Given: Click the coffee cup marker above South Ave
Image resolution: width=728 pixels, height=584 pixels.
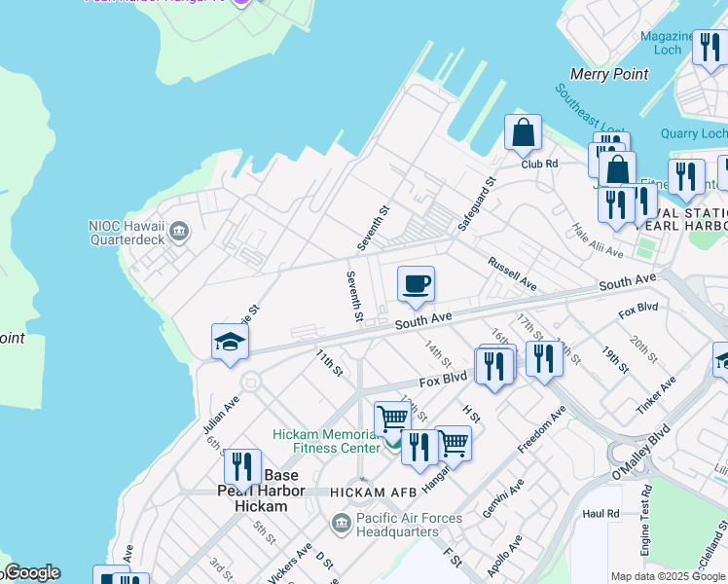Looking at the screenshot, I should click(x=416, y=284).
